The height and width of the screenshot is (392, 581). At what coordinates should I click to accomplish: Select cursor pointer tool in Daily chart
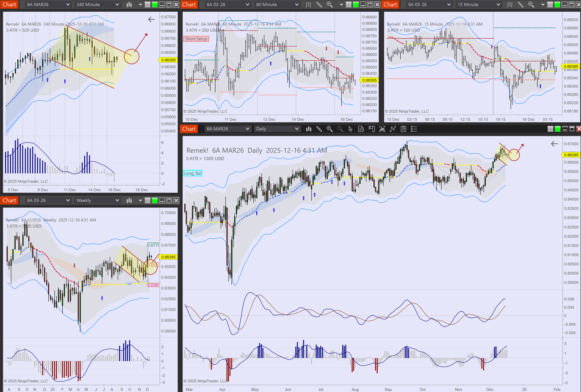click(350, 129)
